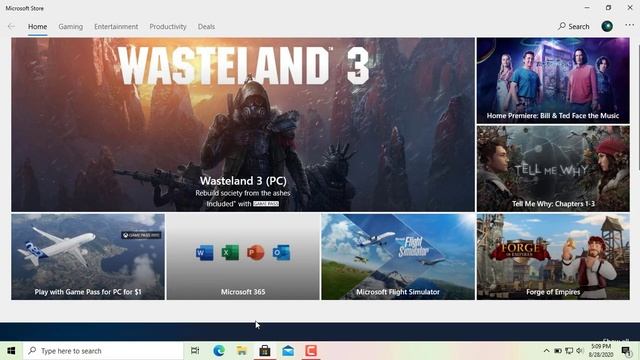Click the Game Pass badge under Wasteland 3

pos(266,204)
